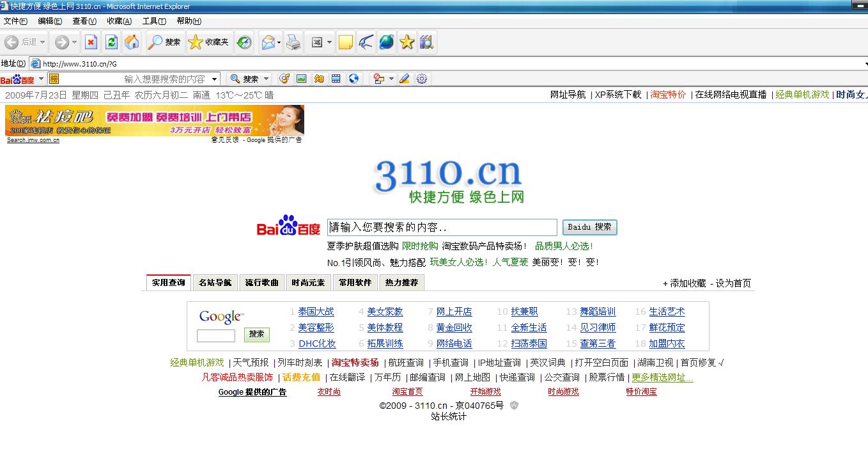Open Baidu image search picture icon

click(x=301, y=79)
